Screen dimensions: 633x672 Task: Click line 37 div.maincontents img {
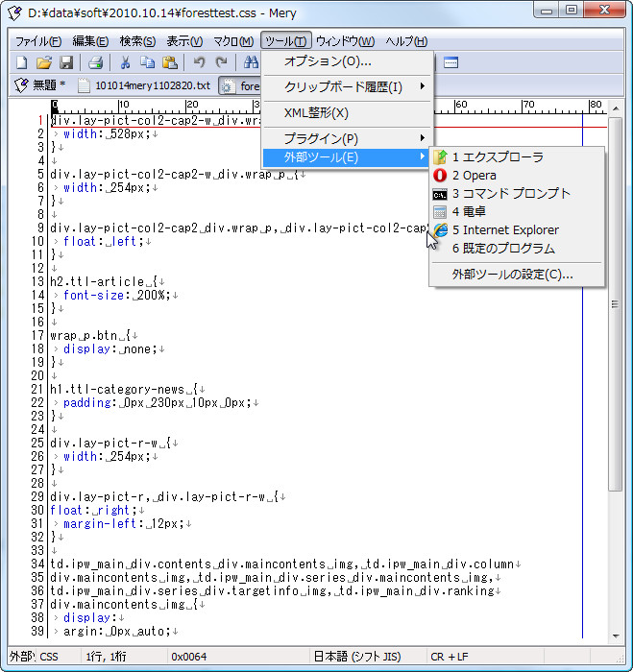[124, 604]
